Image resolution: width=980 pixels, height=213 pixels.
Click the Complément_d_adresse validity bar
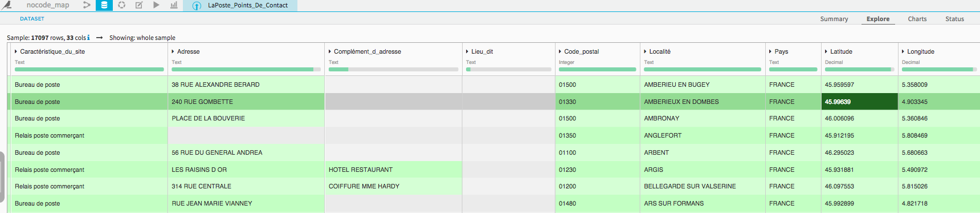pos(393,70)
